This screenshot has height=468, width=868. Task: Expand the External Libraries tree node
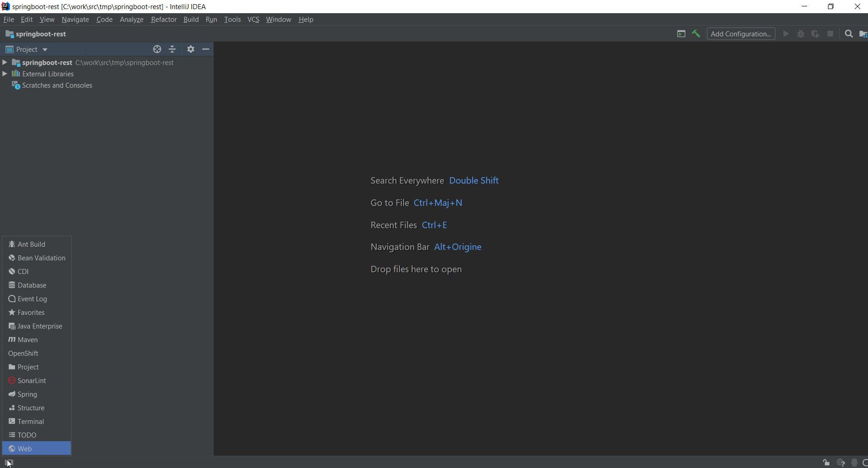point(5,74)
